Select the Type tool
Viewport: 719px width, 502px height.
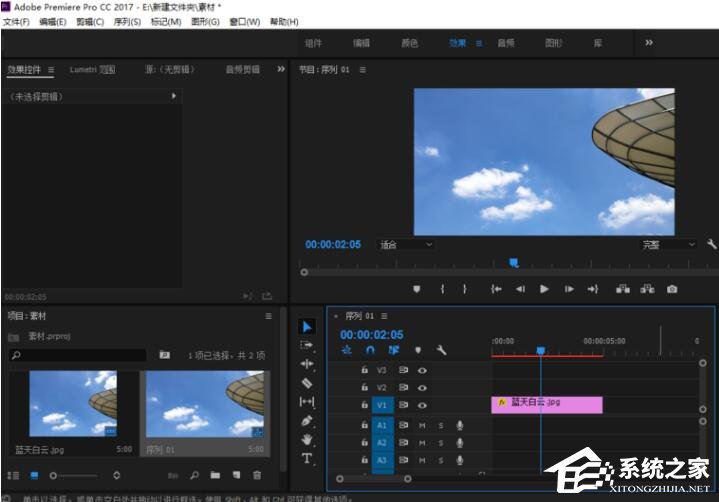click(x=307, y=459)
